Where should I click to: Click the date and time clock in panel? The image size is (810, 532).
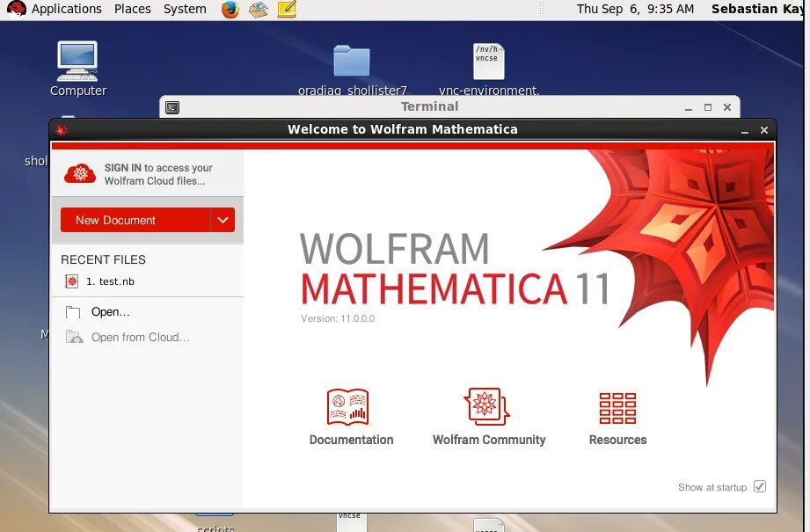[635, 9]
